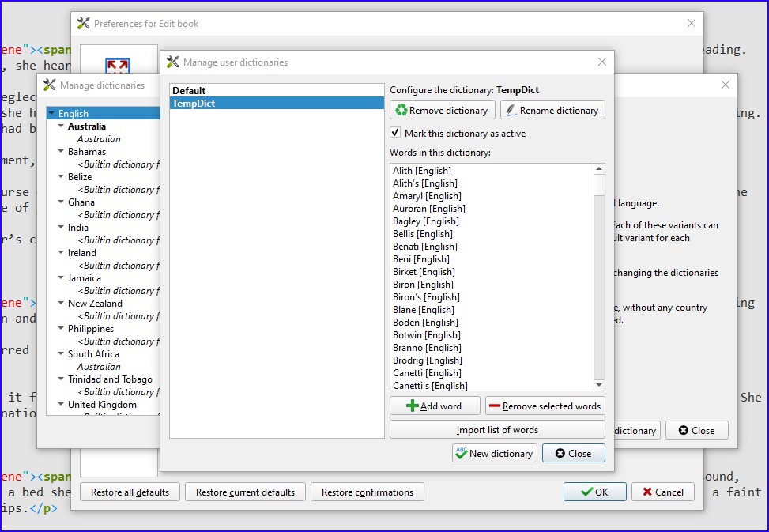Click the expand arrows icon in Preferences window
The image size is (769, 532).
tap(118, 65)
